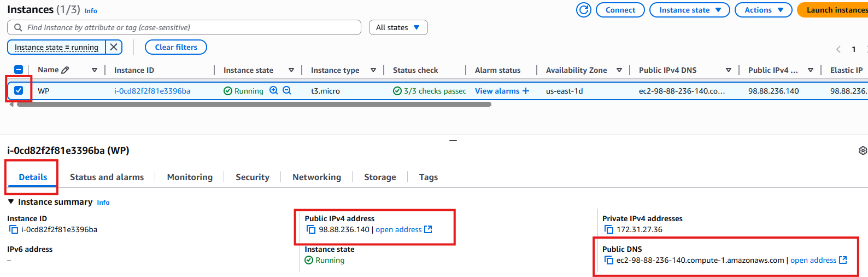Image resolution: width=868 pixels, height=277 pixels.
Task: Click the zoom-in icon beside Running state
Action: pyautogui.click(x=274, y=90)
